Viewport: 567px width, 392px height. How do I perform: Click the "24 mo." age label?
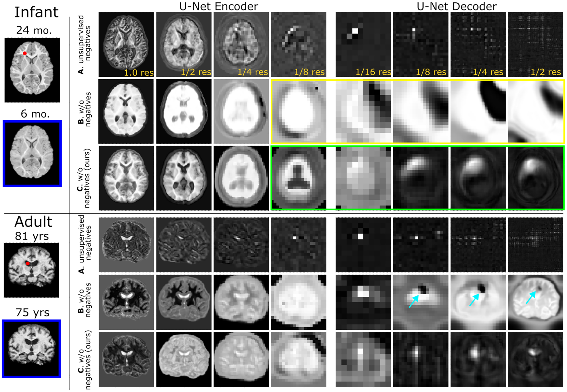coord(34,30)
